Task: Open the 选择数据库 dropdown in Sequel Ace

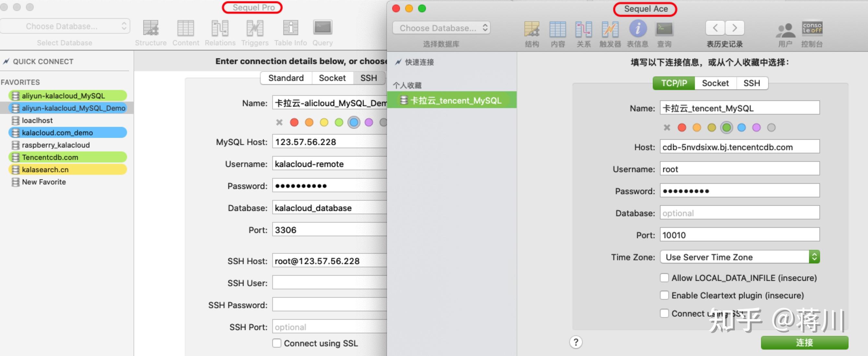Action: [441, 28]
